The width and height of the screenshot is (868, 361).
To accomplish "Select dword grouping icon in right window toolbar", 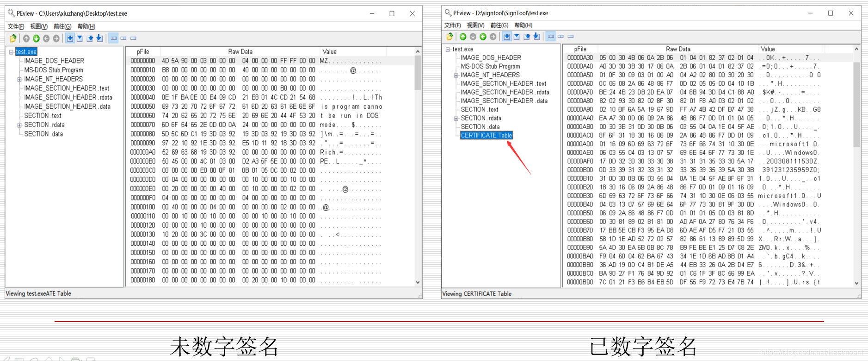I will tap(571, 37).
